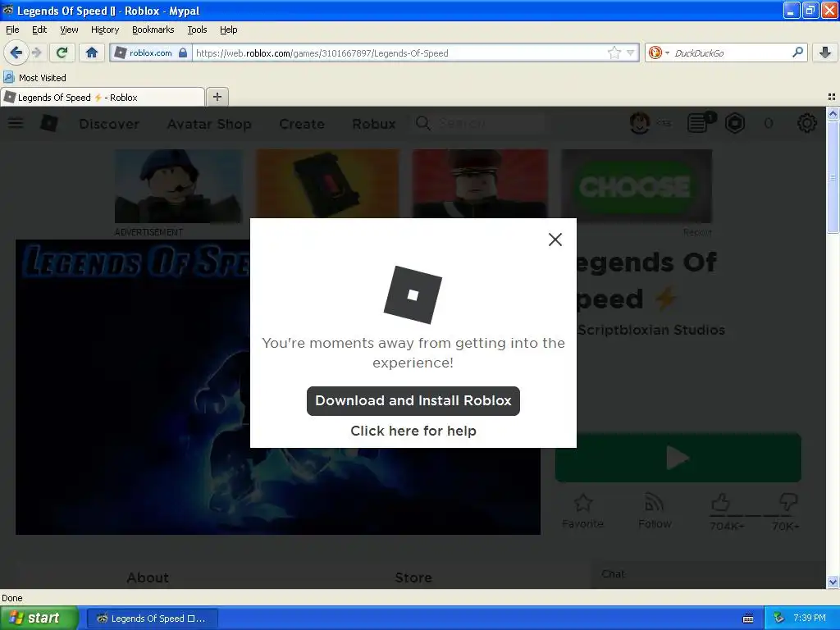Switch to the About tab
840x630 pixels.
(x=148, y=577)
